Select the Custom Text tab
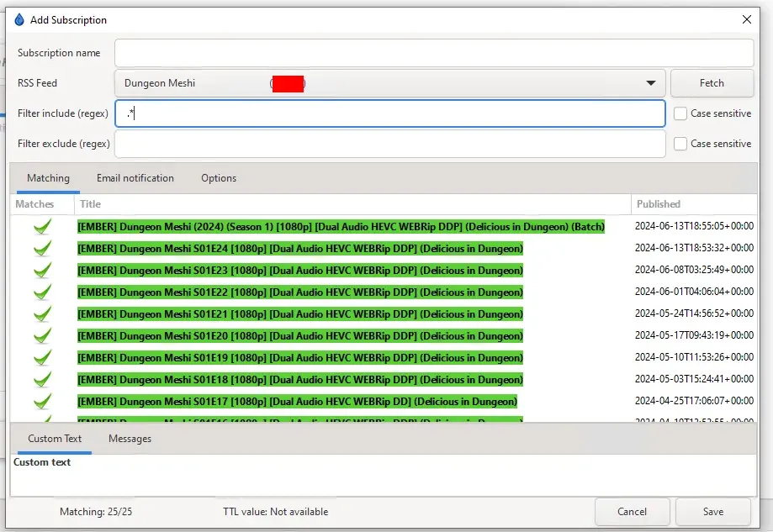The width and height of the screenshot is (773, 532). [x=55, y=439]
